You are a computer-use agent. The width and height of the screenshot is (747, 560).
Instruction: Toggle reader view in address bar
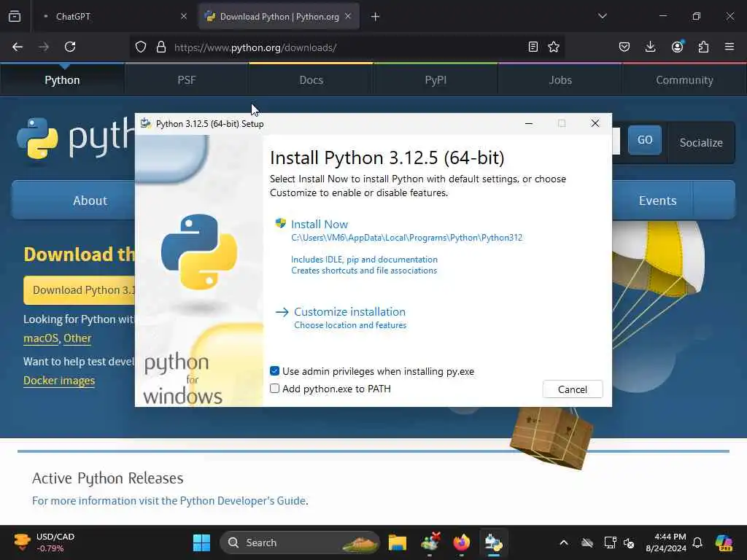coord(533,47)
